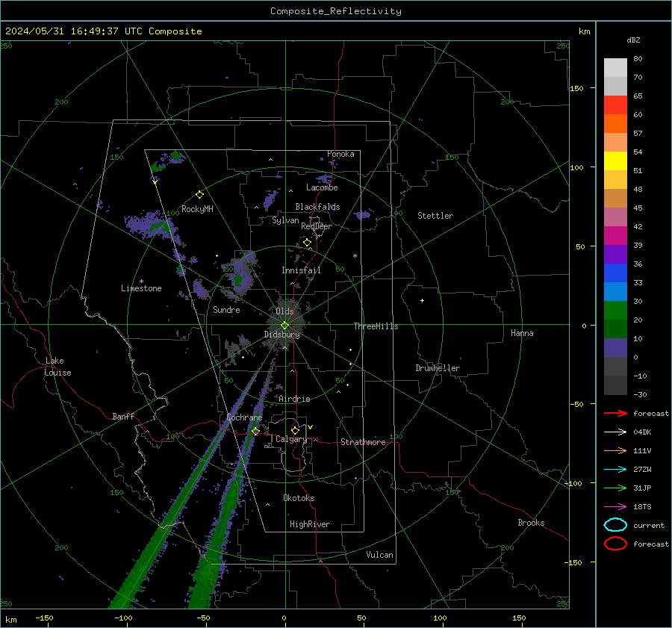Click the white plus marker west of Hanna

pyautogui.click(x=422, y=300)
